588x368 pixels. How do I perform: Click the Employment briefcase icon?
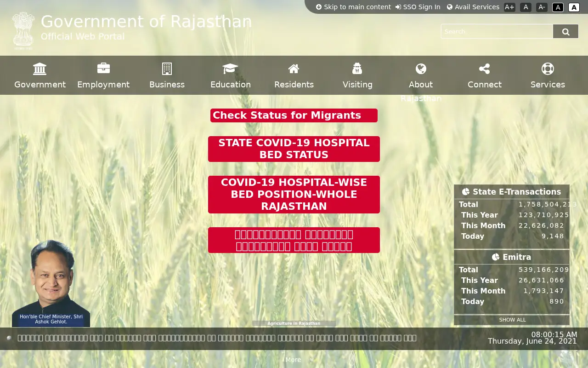[x=103, y=69]
